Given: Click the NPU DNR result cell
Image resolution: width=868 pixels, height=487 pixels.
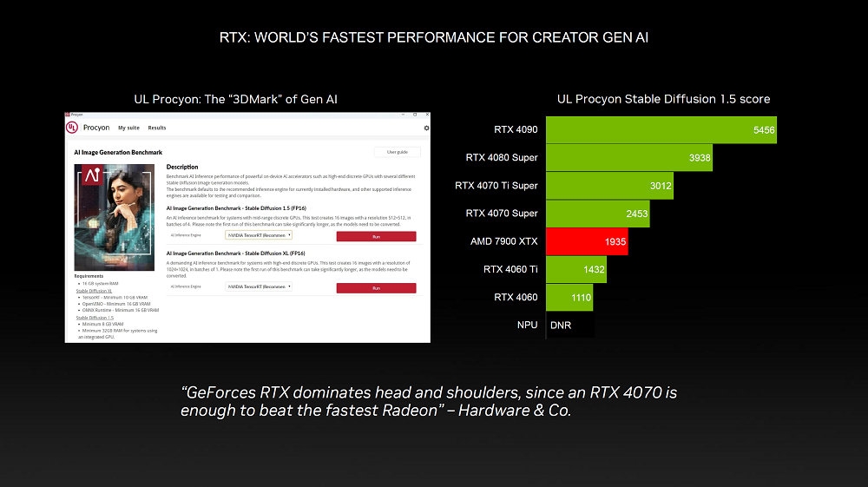Looking at the screenshot, I should click(569, 326).
